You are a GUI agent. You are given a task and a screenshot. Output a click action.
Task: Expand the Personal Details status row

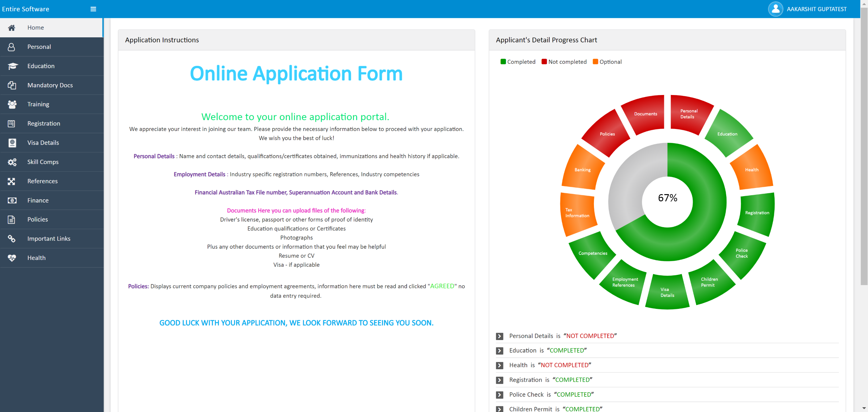pos(500,336)
